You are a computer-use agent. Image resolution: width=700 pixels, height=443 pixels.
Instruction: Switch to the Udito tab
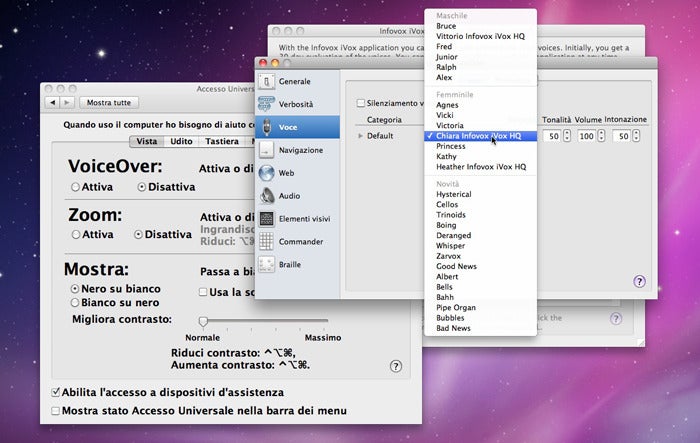181,141
